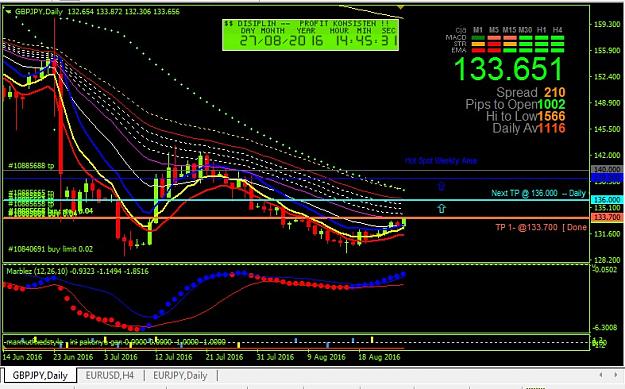
Task: Click the 159.300 price scale value
Action: point(607,24)
